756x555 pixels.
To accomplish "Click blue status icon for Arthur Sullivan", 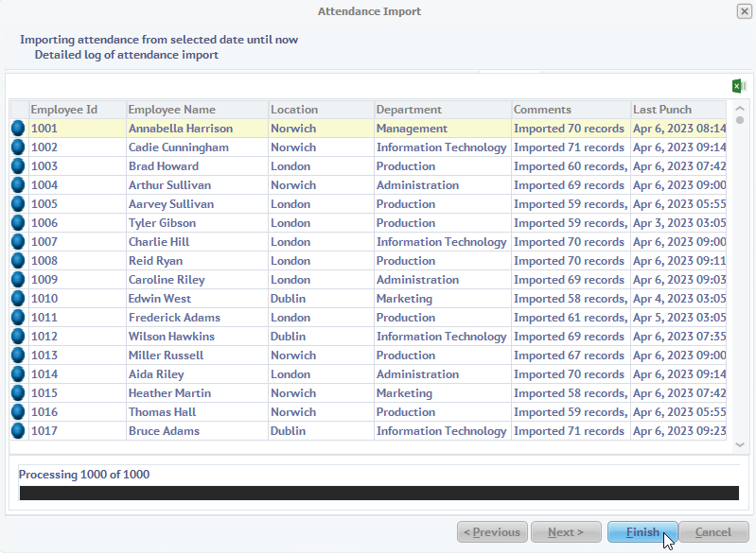I will tap(18, 185).
